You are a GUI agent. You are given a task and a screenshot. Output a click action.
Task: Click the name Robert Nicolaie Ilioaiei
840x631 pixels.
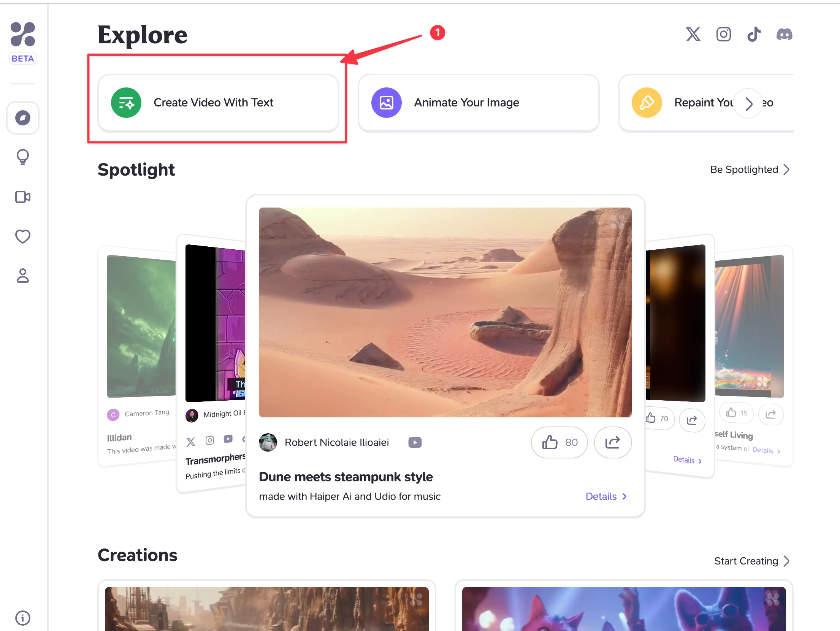337,442
